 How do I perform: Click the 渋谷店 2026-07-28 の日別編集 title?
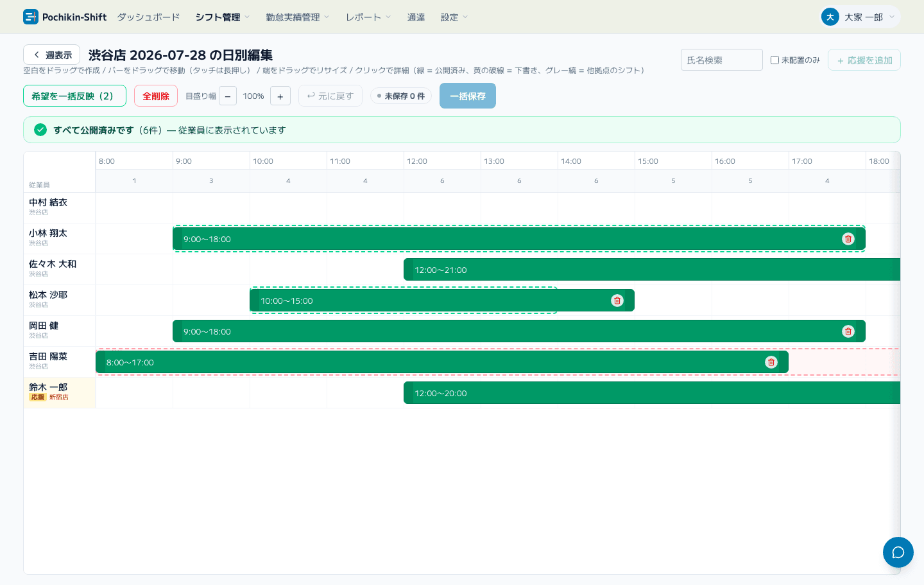[x=180, y=55]
